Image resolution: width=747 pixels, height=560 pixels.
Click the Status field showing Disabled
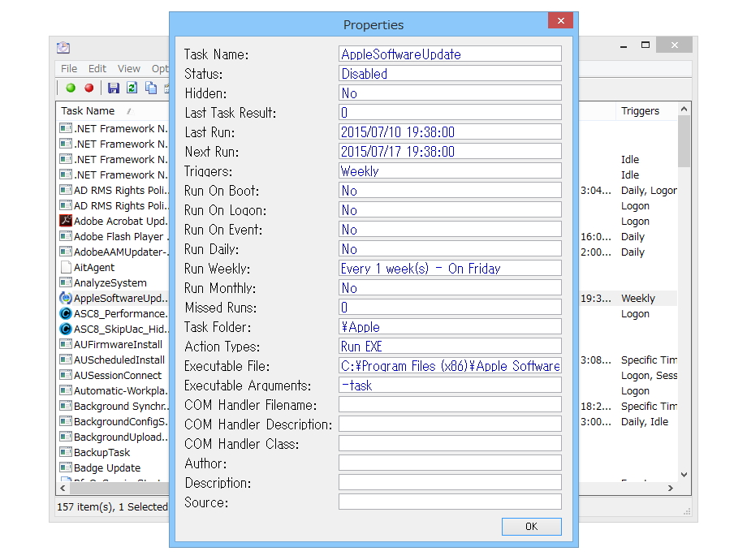point(450,73)
